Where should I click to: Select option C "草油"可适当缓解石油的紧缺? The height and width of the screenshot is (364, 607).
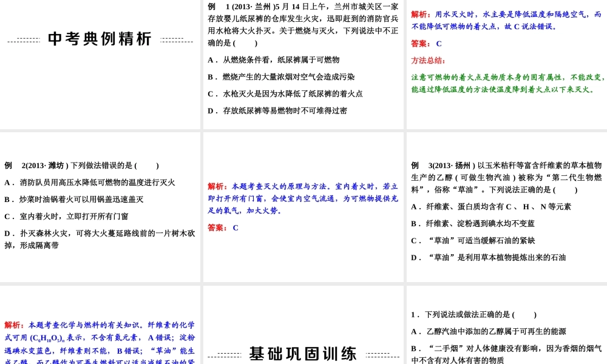click(x=473, y=241)
